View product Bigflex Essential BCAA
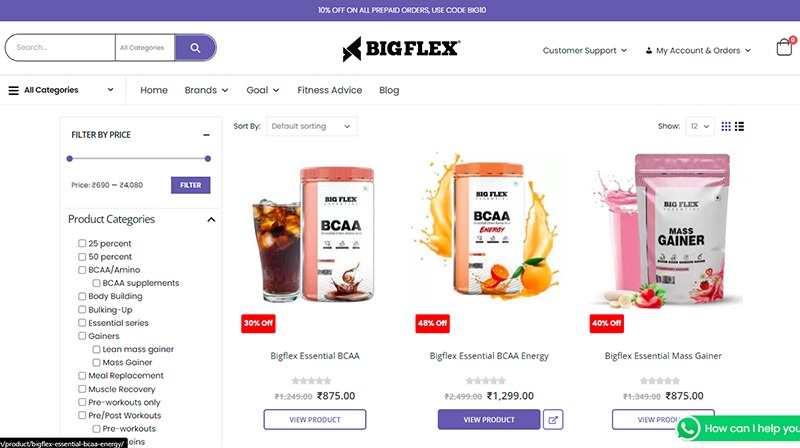 (x=315, y=419)
